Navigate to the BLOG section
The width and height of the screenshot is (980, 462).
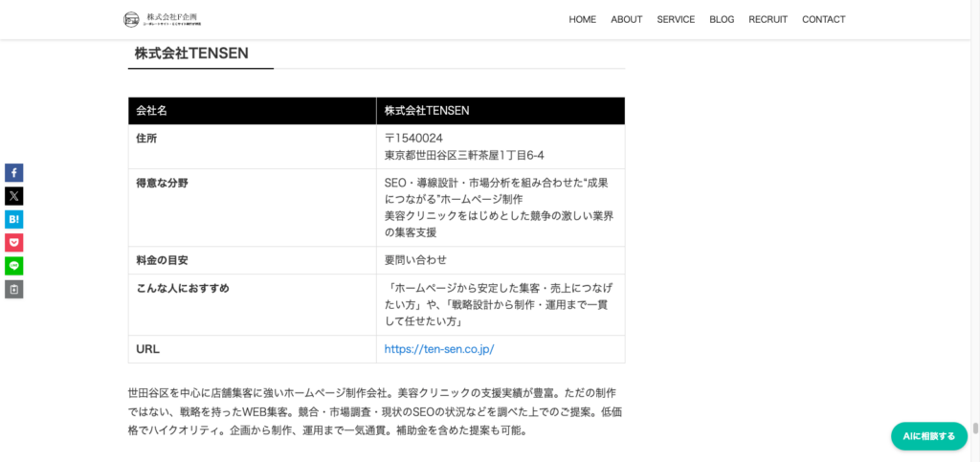(x=722, y=19)
